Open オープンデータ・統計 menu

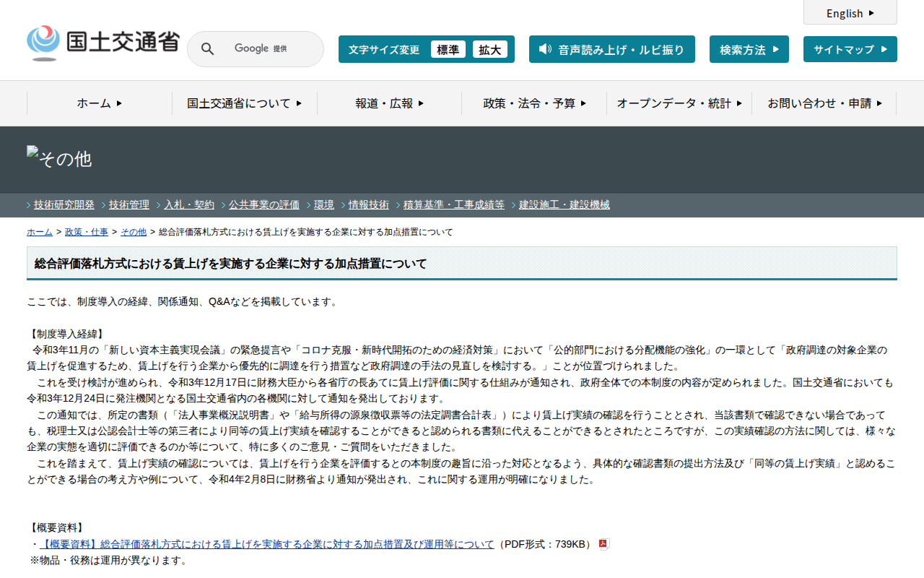point(679,103)
